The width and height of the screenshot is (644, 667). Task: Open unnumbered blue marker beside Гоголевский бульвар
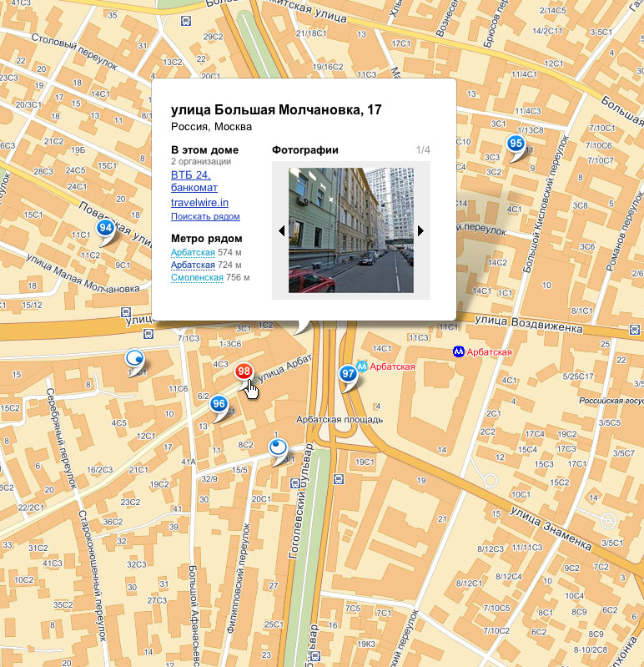(x=279, y=449)
